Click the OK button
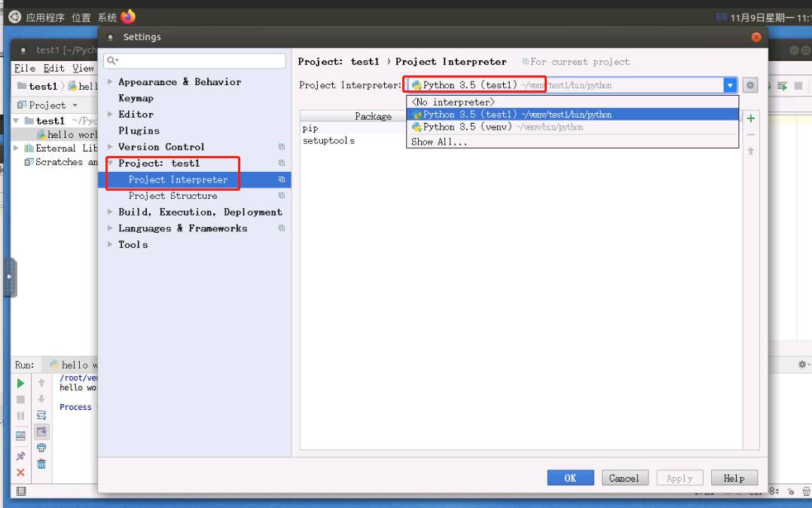This screenshot has width=812, height=508. [570, 478]
